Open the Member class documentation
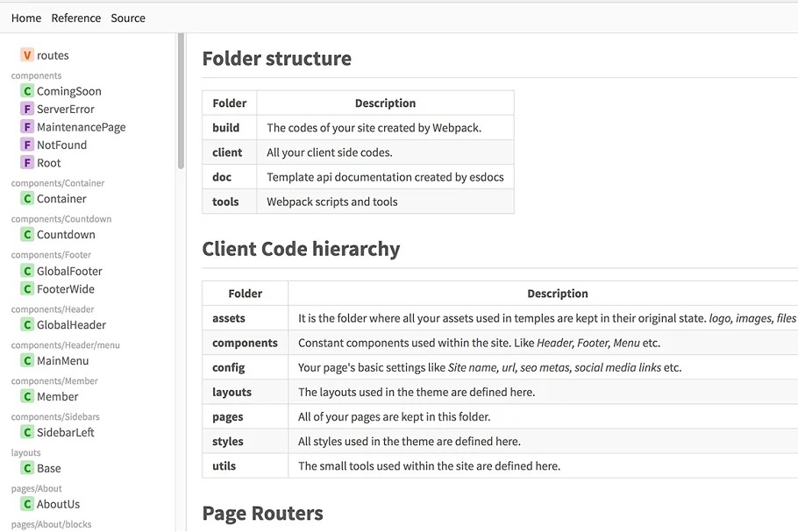Image resolution: width=798 pixels, height=532 pixels. (58, 397)
